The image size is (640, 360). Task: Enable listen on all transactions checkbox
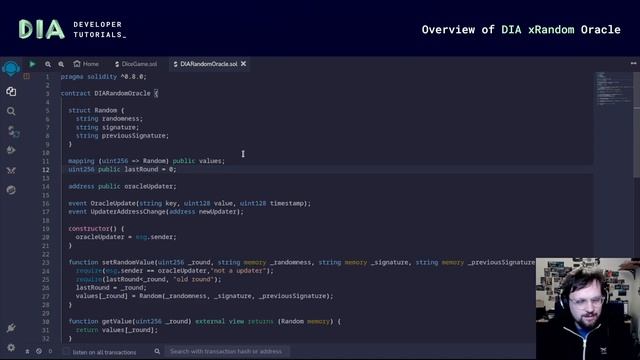tap(67, 351)
